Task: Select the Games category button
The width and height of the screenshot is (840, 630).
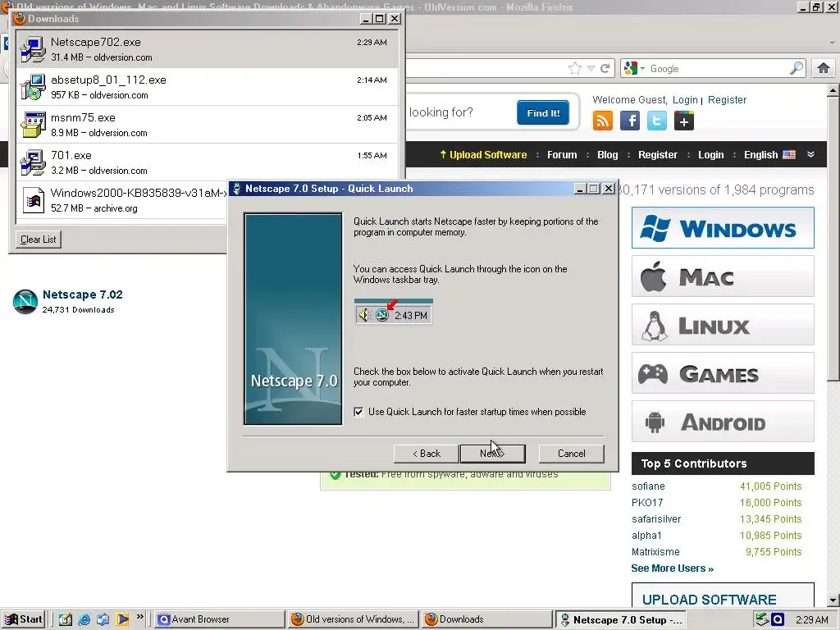Action: [x=723, y=373]
